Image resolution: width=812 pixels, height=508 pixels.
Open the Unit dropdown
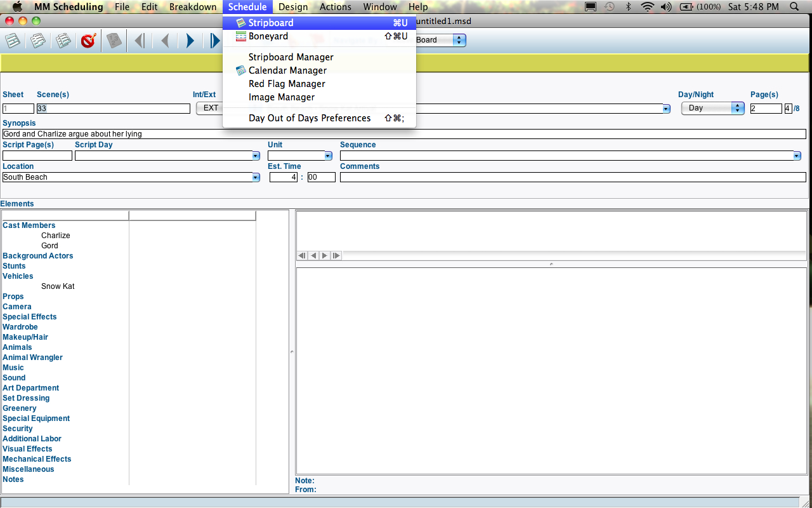(328, 156)
